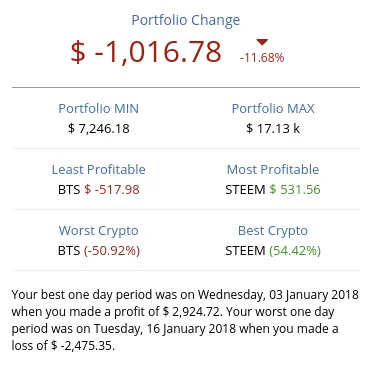Click the BTS $ -517.98 loss value
This screenshot has width=374, height=368.
pos(99,190)
